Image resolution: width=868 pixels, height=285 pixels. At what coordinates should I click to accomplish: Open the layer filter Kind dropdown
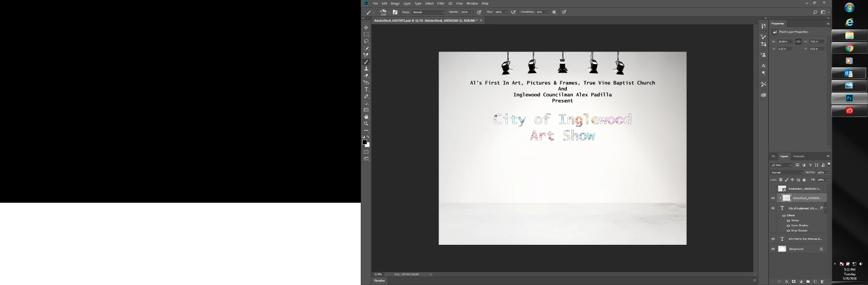(x=782, y=165)
